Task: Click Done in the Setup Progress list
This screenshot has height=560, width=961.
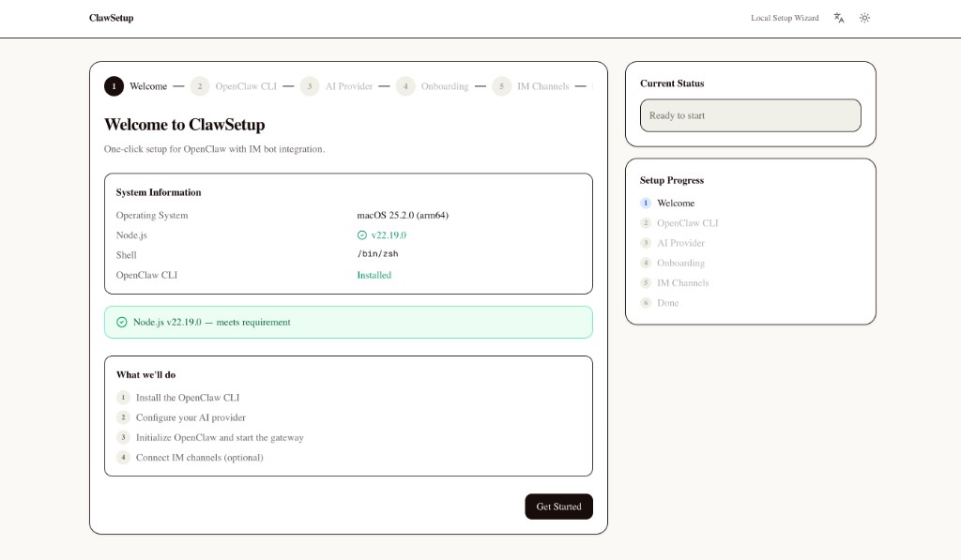Action: pos(660,303)
